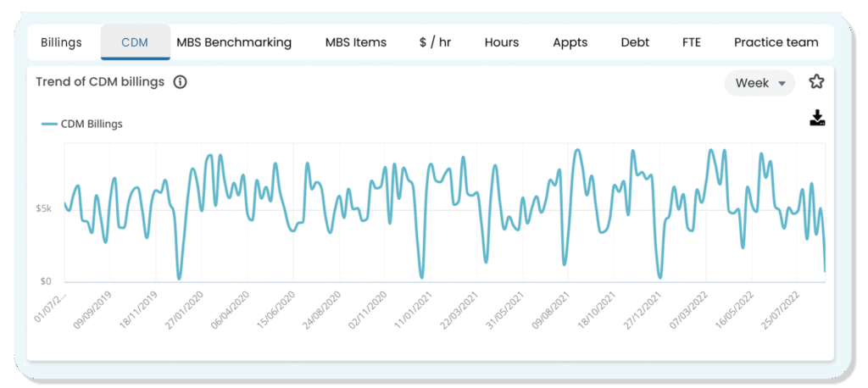The image size is (868, 388).
Task: Open the info icon beside Trend of CDM billings
Action: point(180,82)
